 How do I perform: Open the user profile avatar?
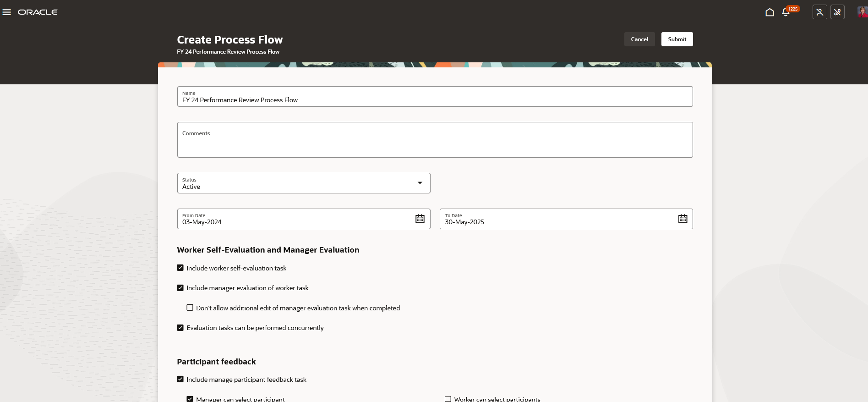[x=863, y=12]
